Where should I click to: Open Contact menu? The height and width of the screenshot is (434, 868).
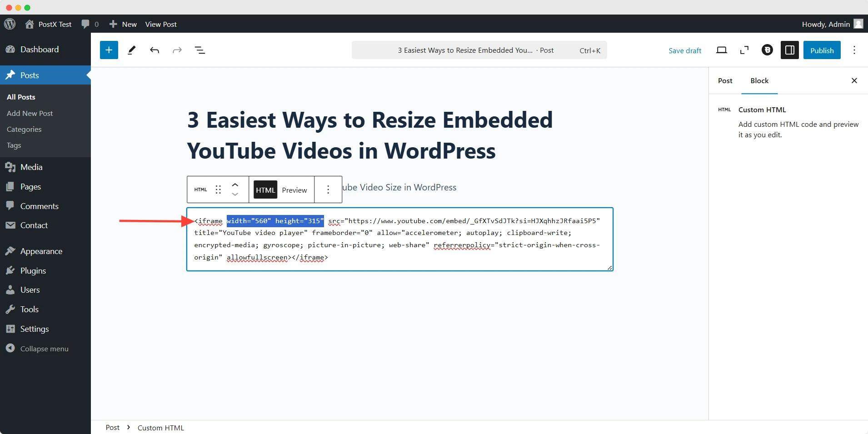click(x=45, y=225)
